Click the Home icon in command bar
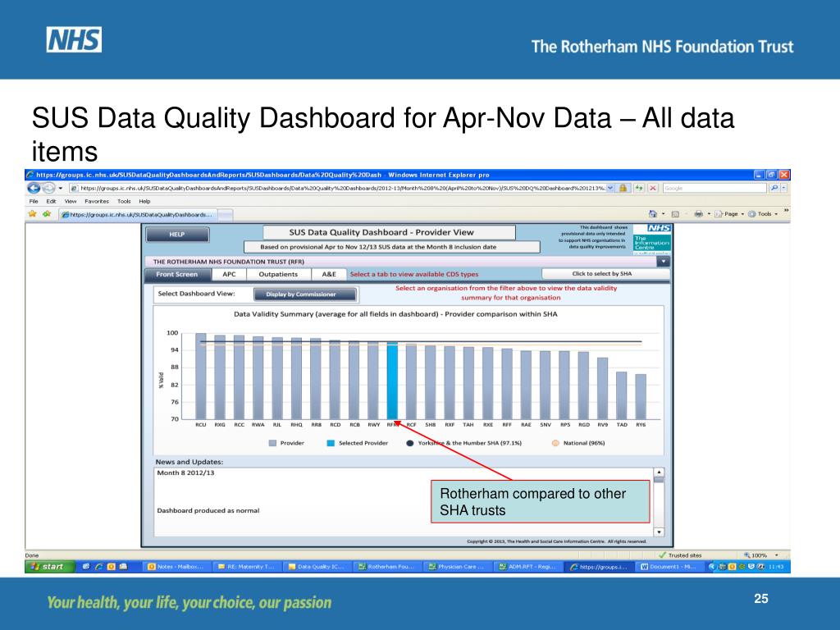840x630 pixels. [652, 214]
